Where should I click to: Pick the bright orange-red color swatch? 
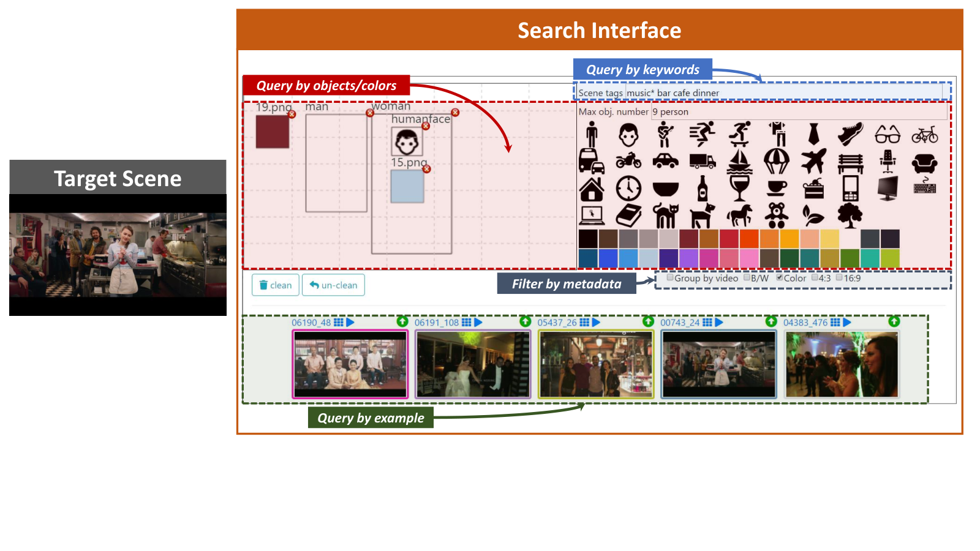pyautogui.click(x=749, y=239)
